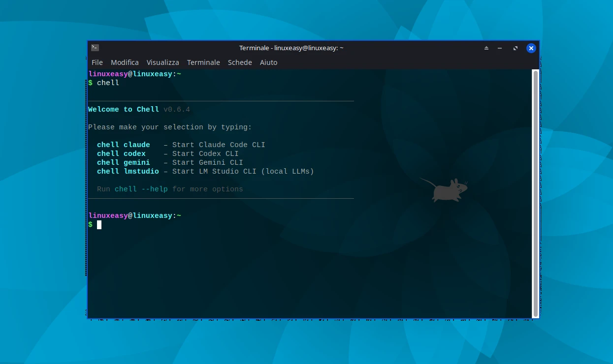Maximize the Terminale window

(515, 48)
